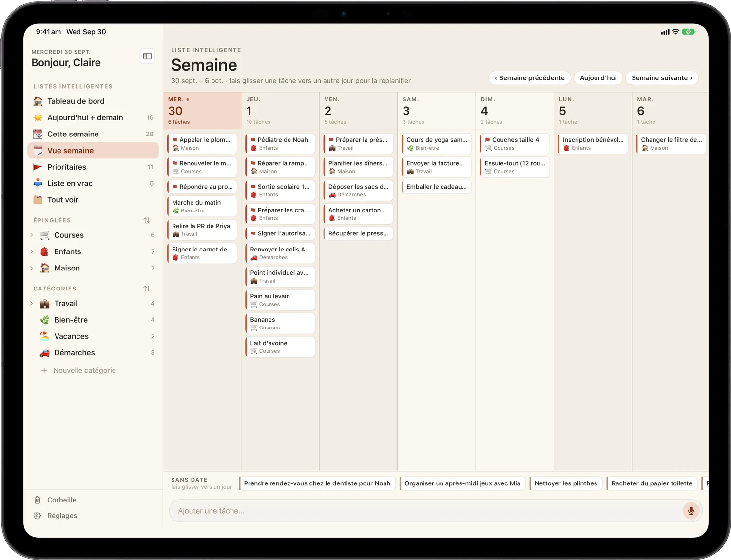The width and height of the screenshot is (731, 560).
Task: Select Aujourd'hui + demain smart list
Action: tap(93, 117)
